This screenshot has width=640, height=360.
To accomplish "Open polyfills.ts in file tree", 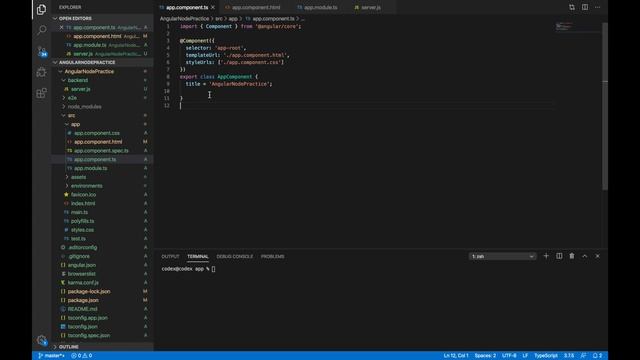I will coord(82,221).
